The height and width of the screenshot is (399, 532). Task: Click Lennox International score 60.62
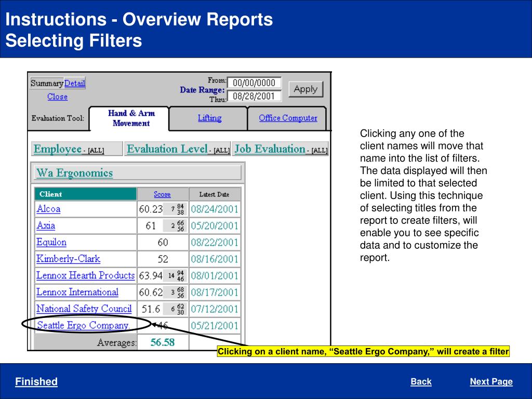(151, 292)
